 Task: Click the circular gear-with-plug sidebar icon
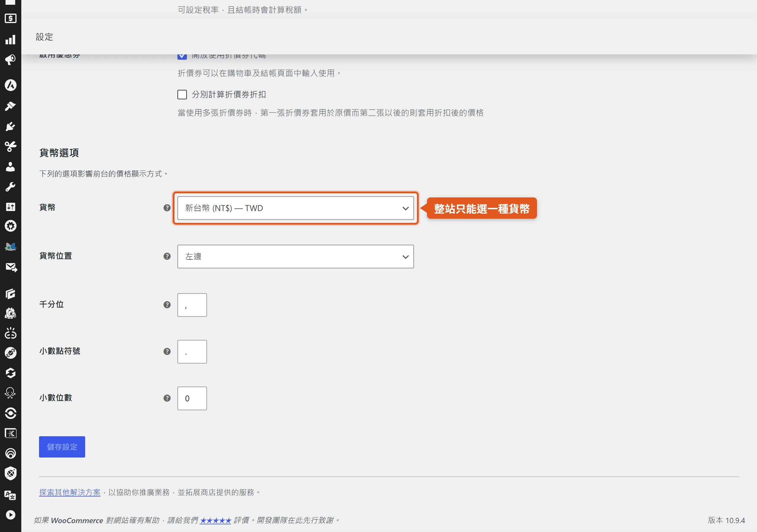click(x=11, y=226)
